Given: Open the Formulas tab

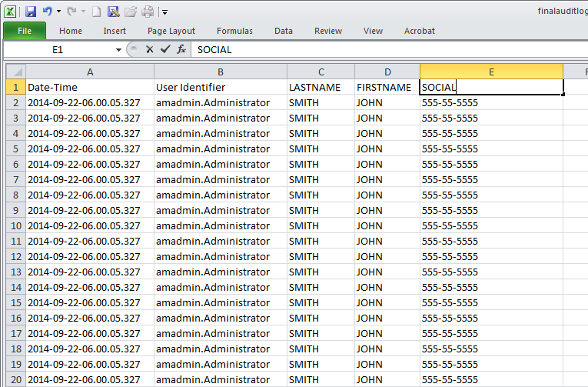Looking at the screenshot, I should pos(234,31).
